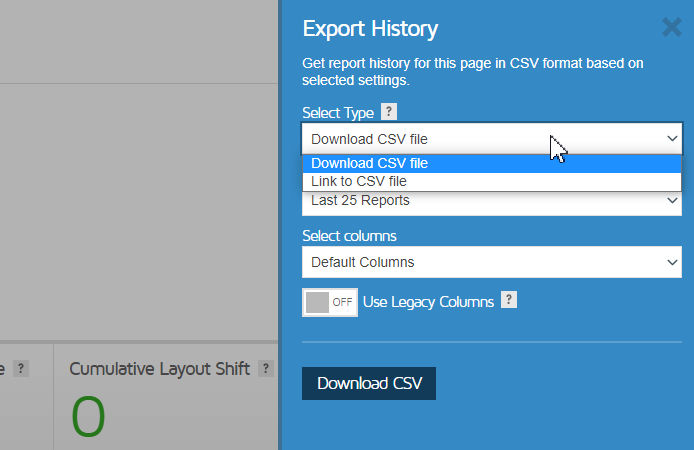Click the Download CSV button
Image resolution: width=694 pixels, height=450 pixels.
click(369, 383)
